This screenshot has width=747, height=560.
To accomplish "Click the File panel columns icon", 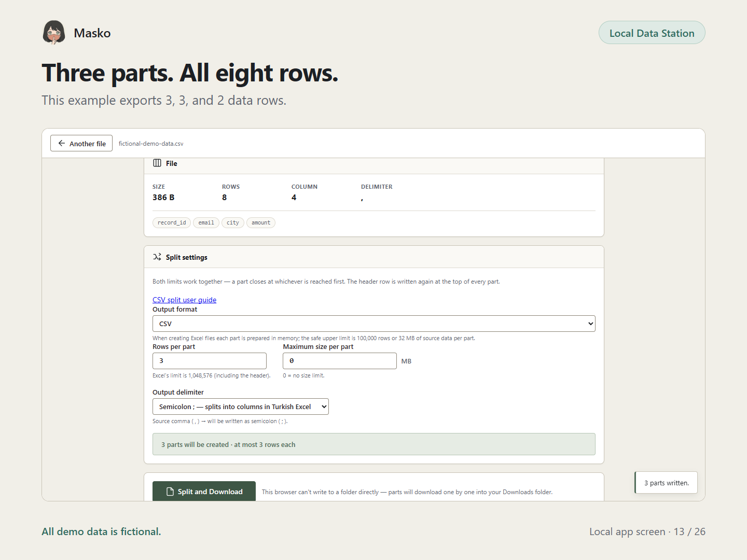I will click(x=157, y=163).
